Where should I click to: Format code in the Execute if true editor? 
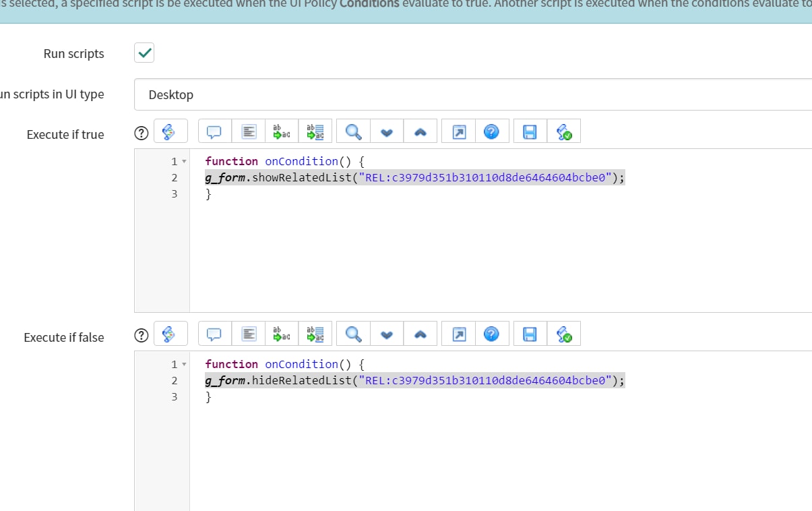click(248, 131)
